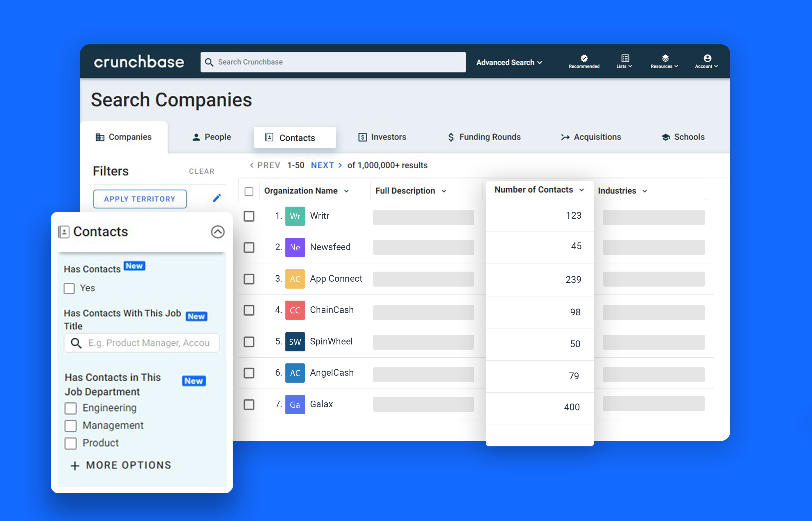Click the Galax company avatar

[x=295, y=404]
